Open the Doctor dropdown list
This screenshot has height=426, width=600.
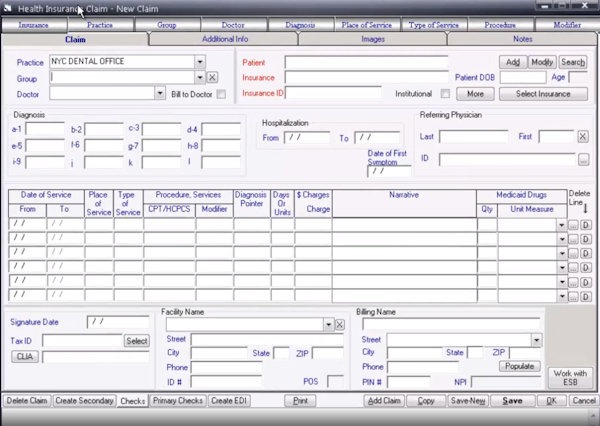coord(160,93)
